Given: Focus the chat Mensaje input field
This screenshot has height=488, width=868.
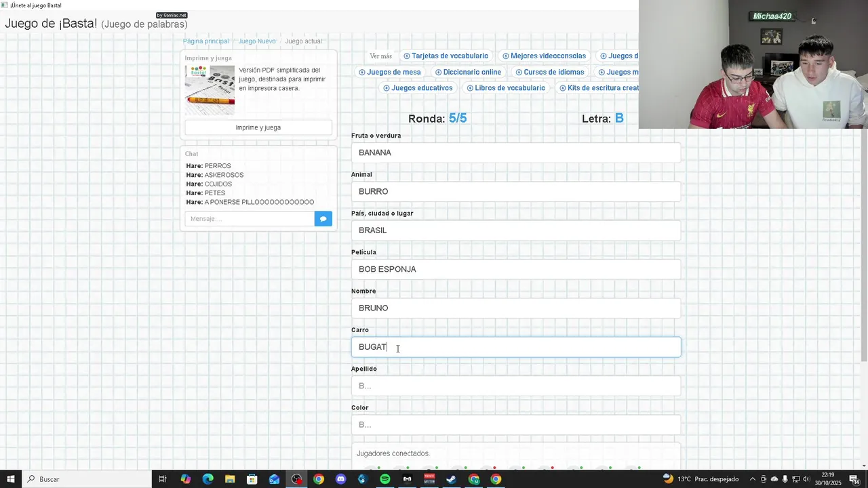Looking at the screenshot, I should 250,219.
